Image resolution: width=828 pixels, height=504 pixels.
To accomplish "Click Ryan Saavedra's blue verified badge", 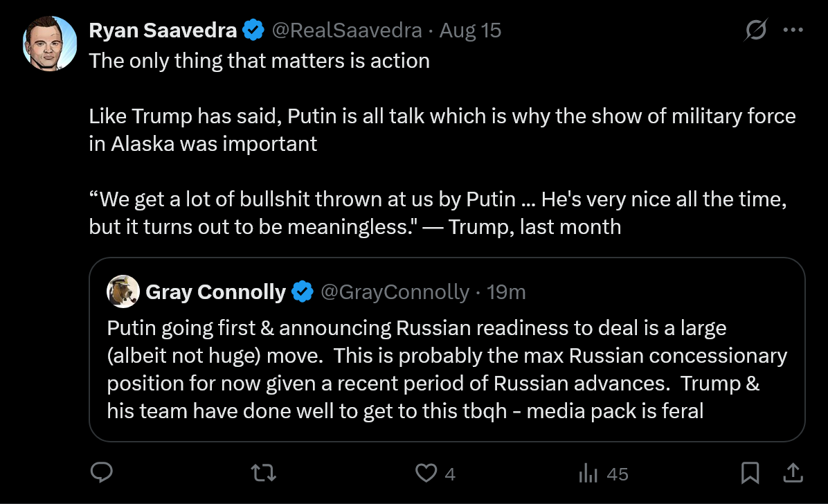I will click(253, 30).
